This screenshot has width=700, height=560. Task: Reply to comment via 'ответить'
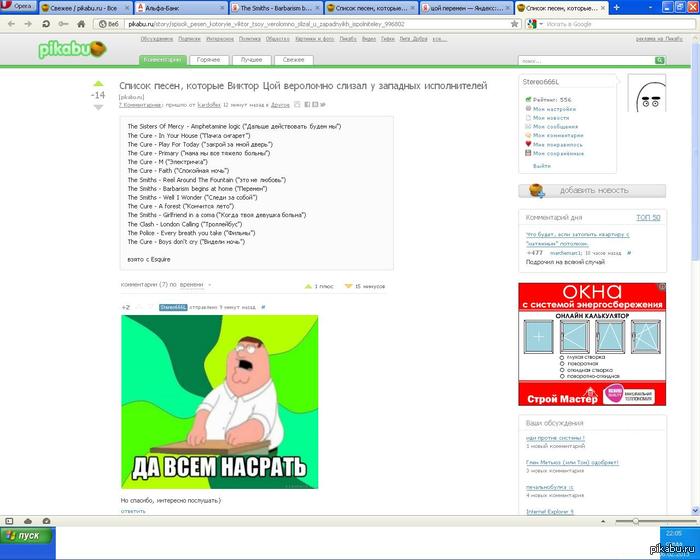point(133,511)
